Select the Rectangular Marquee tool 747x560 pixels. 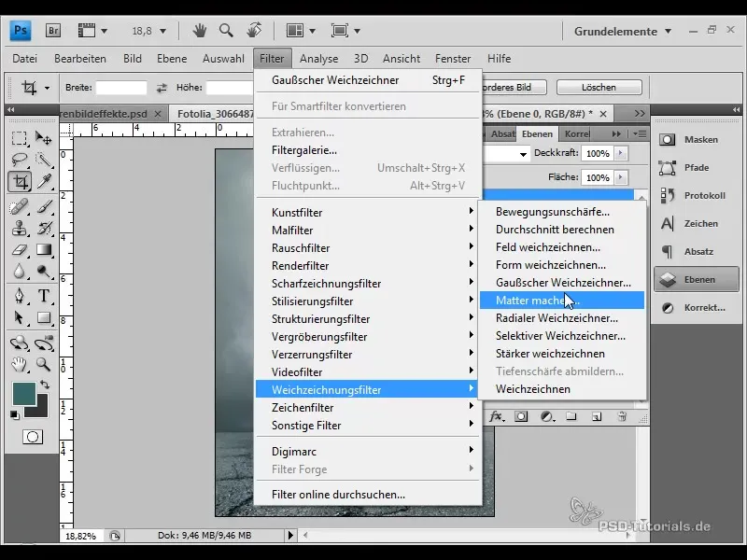tap(19, 138)
